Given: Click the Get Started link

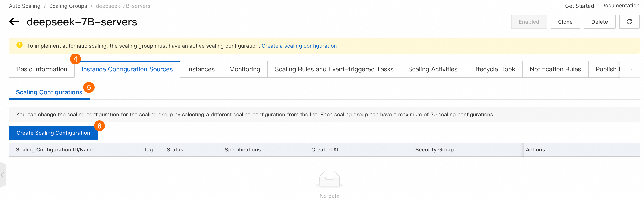Looking at the screenshot, I should coord(579,6).
